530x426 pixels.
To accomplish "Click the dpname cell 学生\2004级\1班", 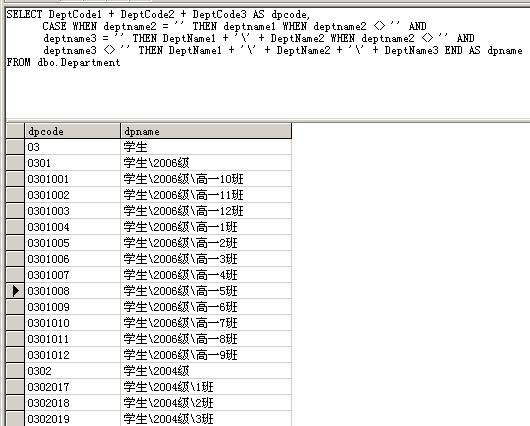I will point(206,387).
